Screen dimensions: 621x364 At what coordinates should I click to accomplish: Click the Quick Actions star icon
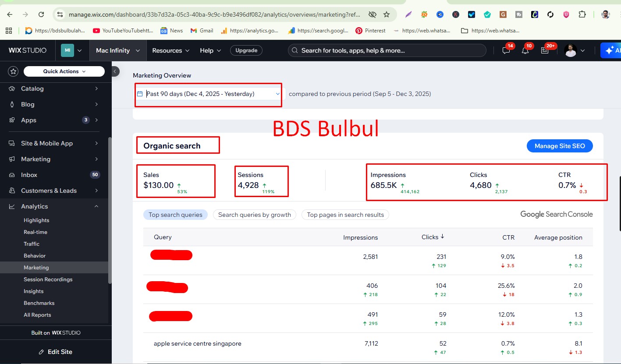13,71
